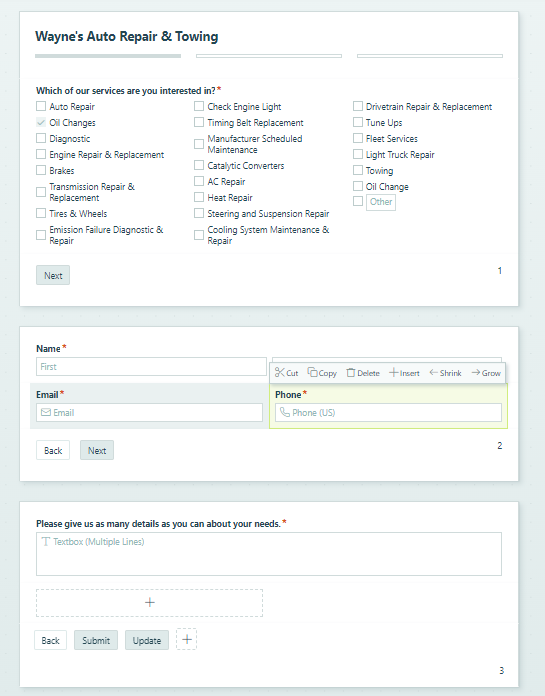The image size is (545, 696).
Task: Uncheck the Oil Changes checkbox
Action: [x=41, y=122]
